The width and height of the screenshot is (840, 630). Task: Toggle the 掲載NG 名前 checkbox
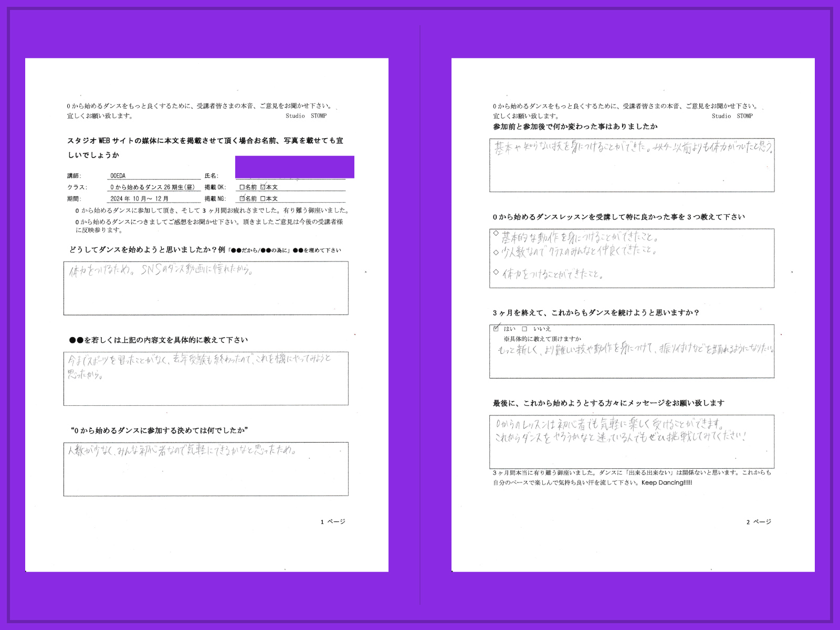pyautogui.click(x=242, y=198)
